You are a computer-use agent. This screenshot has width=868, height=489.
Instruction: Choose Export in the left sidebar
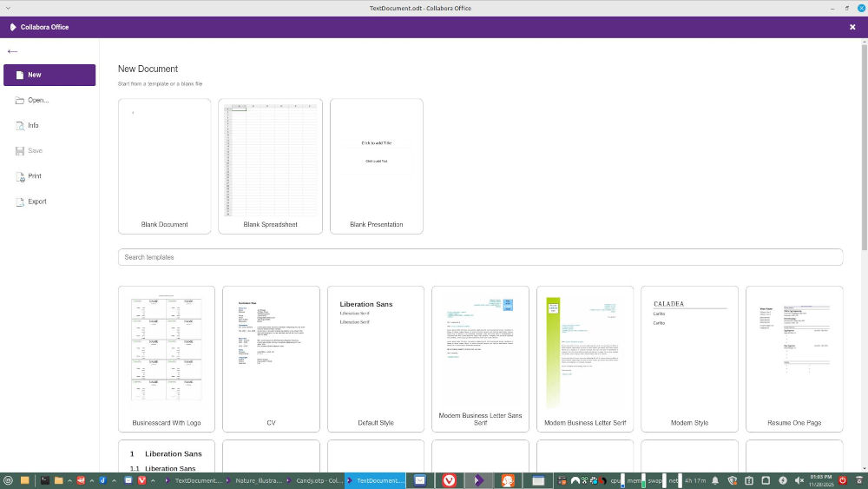36,202
